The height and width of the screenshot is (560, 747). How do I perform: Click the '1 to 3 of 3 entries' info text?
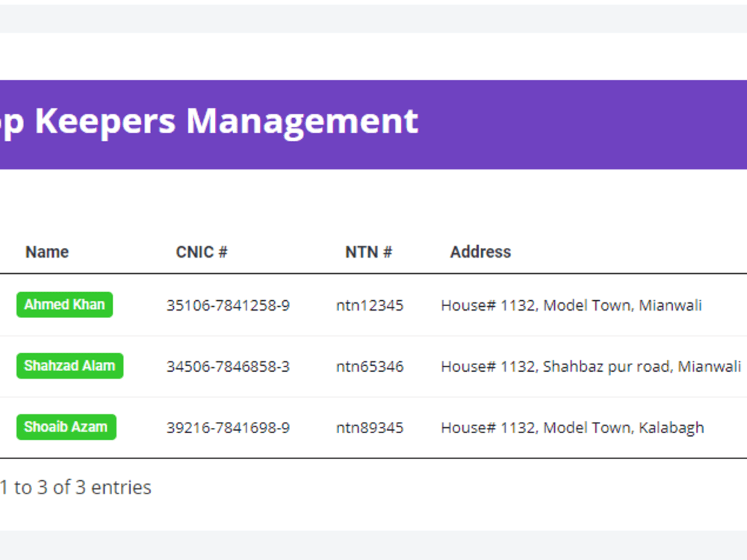(75, 488)
